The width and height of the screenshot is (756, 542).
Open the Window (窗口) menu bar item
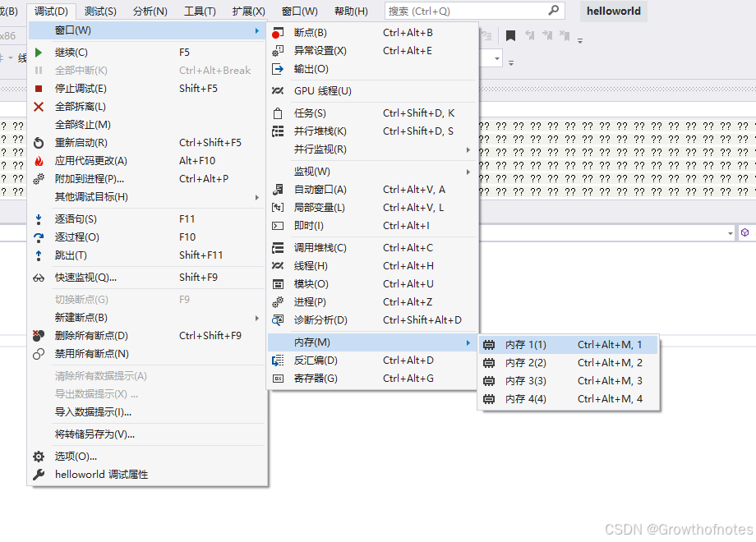pos(300,11)
